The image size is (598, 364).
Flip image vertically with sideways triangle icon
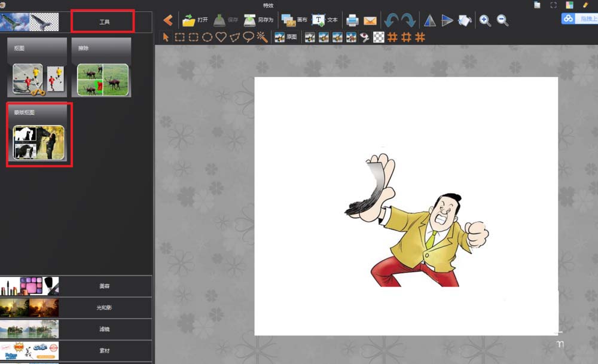pyautogui.click(x=447, y=20)
